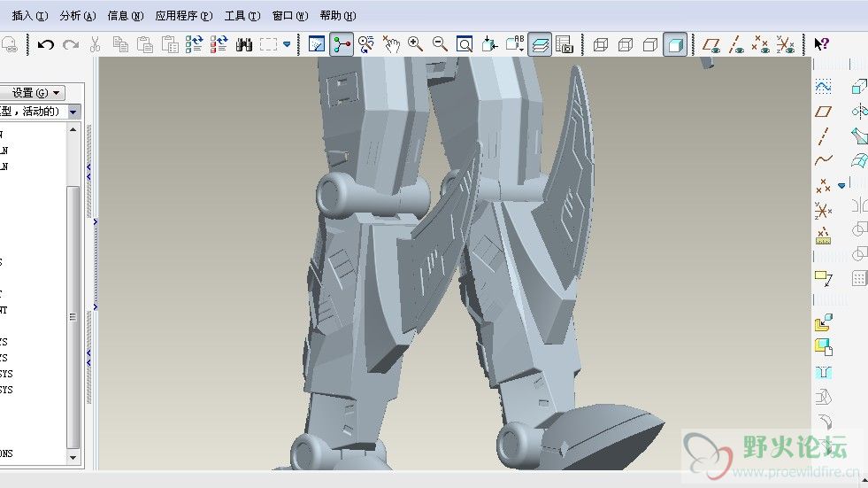Click the Extrude tool icon
868x488 pixels.
click(x=859, y=87)
